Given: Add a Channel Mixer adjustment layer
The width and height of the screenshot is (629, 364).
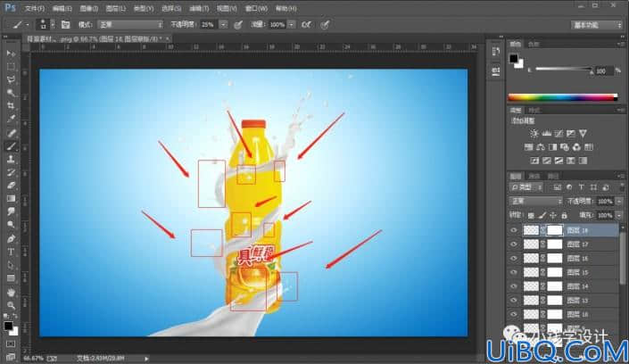Looking at the screenshot, I should tap(576, 147).
